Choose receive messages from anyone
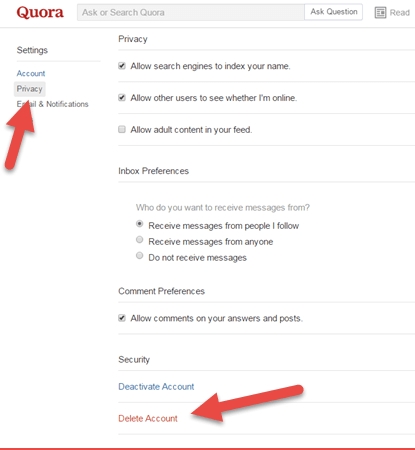 [x=140, y=240]
